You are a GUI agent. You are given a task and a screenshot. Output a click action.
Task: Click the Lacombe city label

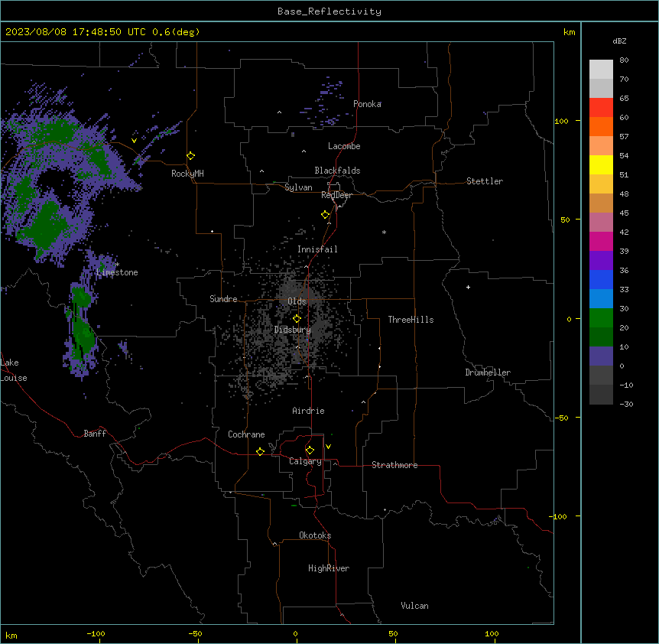(x=344, y=146)
